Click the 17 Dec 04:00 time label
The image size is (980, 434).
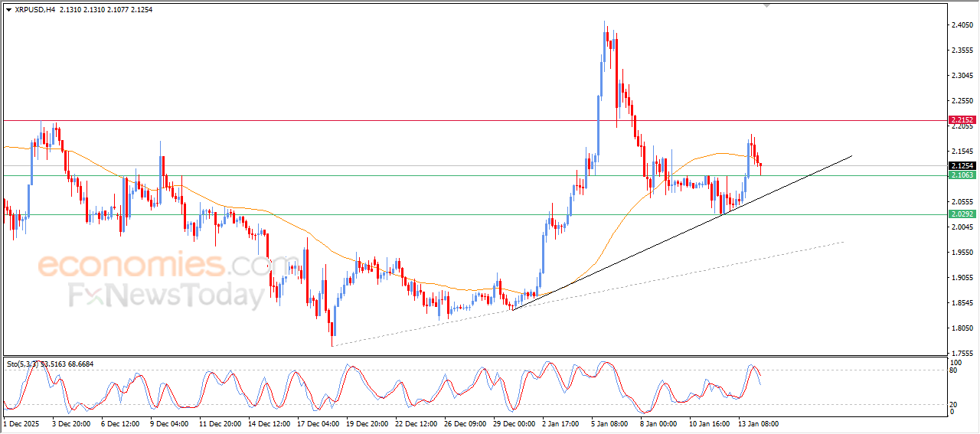pyautogui.click(x=318, y=423)
